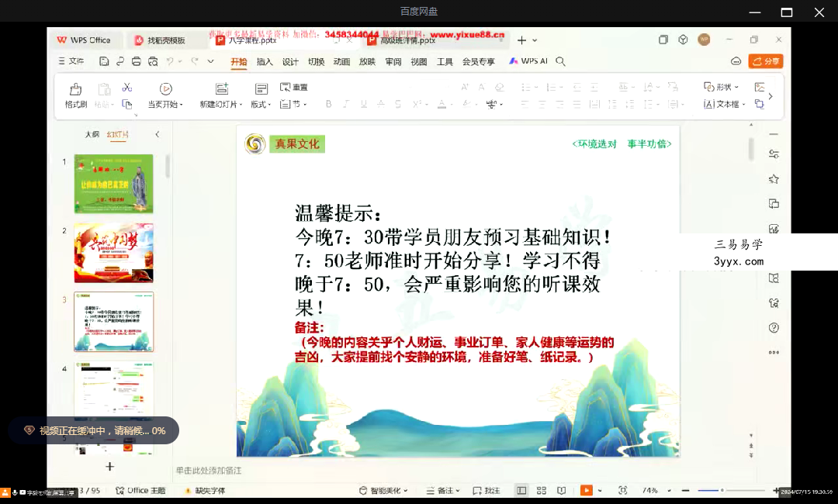Image resolution: width=838 pixels, height=504 pixels.
Task: Open the 设计 design ribbon tab
Action: 290,62
